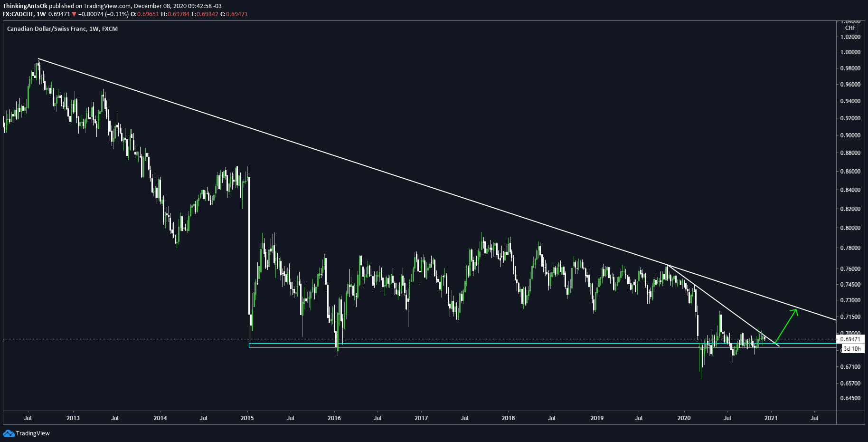Click the close value C:0.69471 in header
The width and height of the screenshot is (868, 442).
234,14
